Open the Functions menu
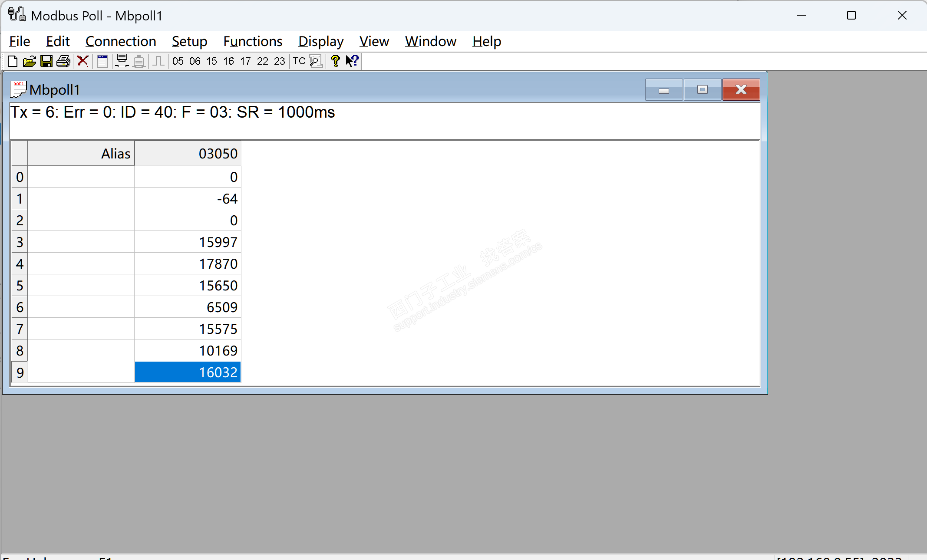927x560 pixels. [253, 41]
